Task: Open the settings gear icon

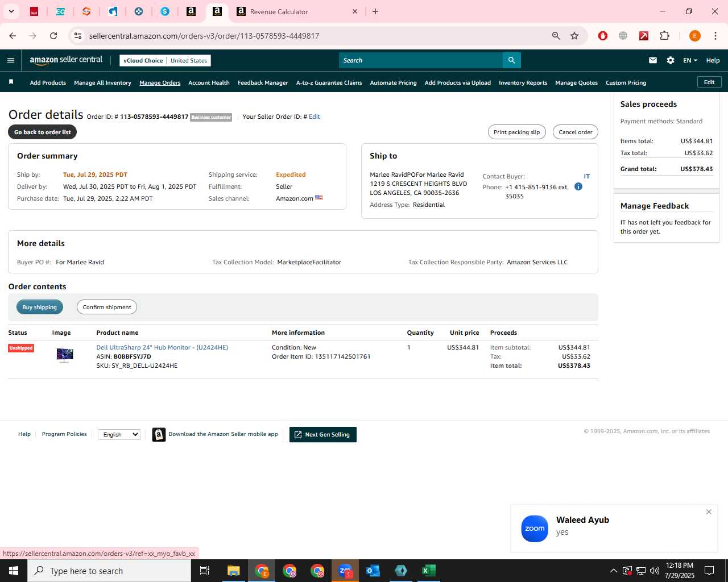Action: point(671,60)
